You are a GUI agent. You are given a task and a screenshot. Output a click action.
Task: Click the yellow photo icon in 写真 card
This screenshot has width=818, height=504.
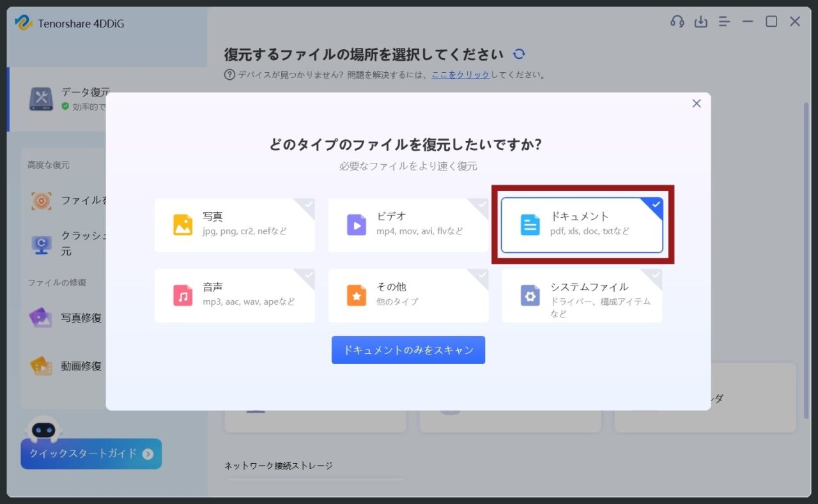[183, 225]
